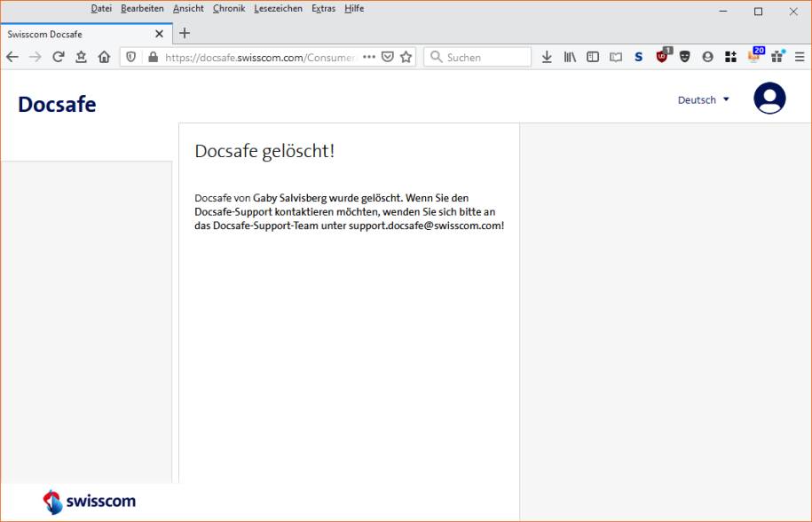The width and height of the screenshot is (812, 522).
Task: Save the page to Pocket
Action: [387, 57]
